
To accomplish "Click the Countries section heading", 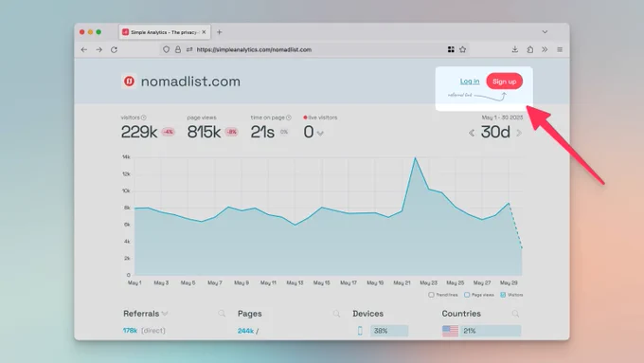I will [x=461, y=314].
